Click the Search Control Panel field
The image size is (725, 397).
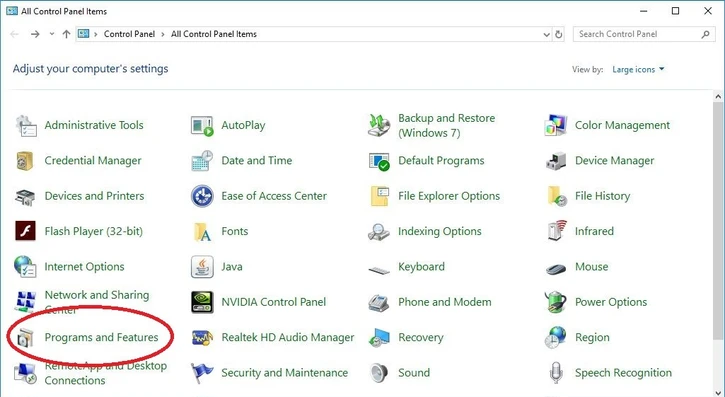click(644, 34)
